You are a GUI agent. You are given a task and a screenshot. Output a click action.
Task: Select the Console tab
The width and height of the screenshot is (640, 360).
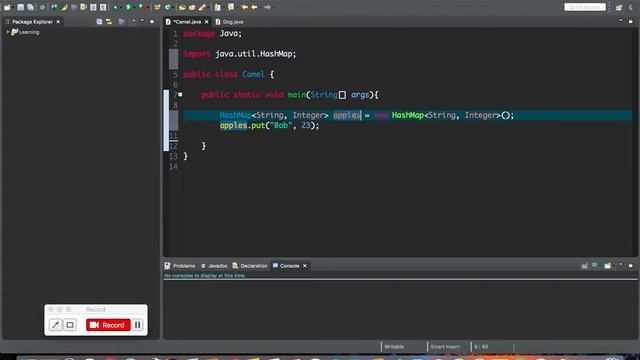point(289,266)
